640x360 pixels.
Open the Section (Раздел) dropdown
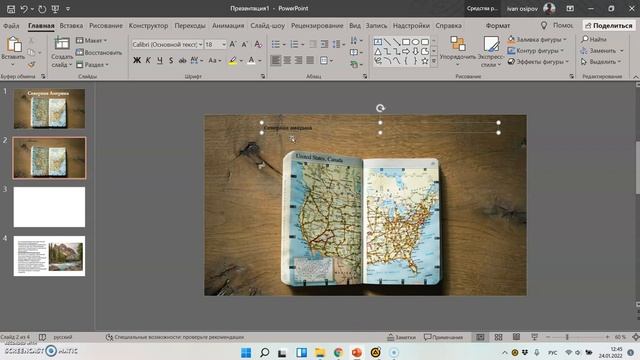(93, 64)
